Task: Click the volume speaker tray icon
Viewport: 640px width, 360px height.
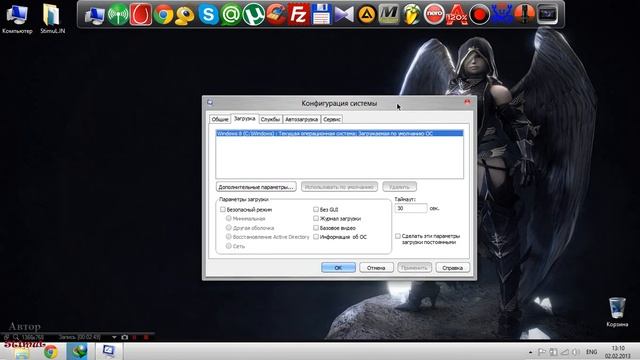Action: (576, 352)
